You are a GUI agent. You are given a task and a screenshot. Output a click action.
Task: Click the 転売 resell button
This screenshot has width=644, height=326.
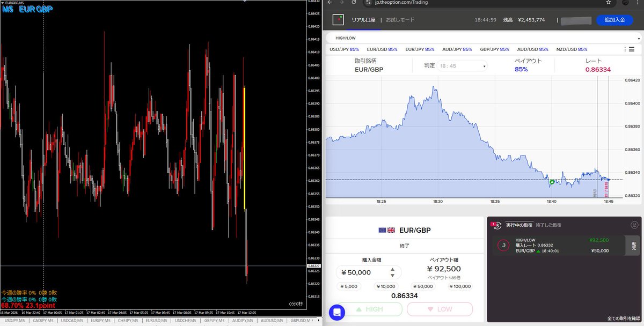tap(633, 246)
